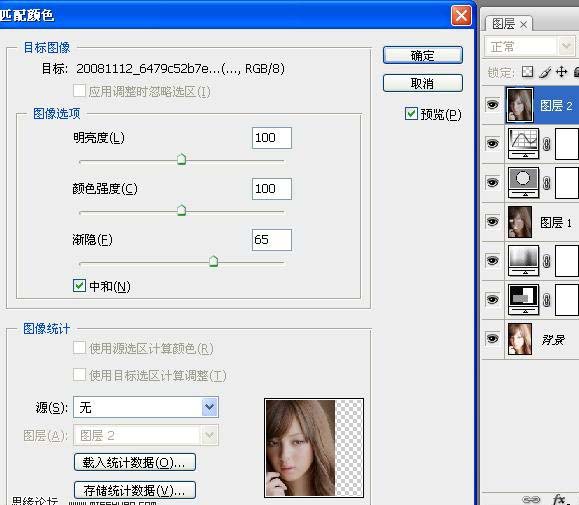Open the 正常 blend mode dropdown
This screenshot has height=505, width=579.
[x=530, y=47]
